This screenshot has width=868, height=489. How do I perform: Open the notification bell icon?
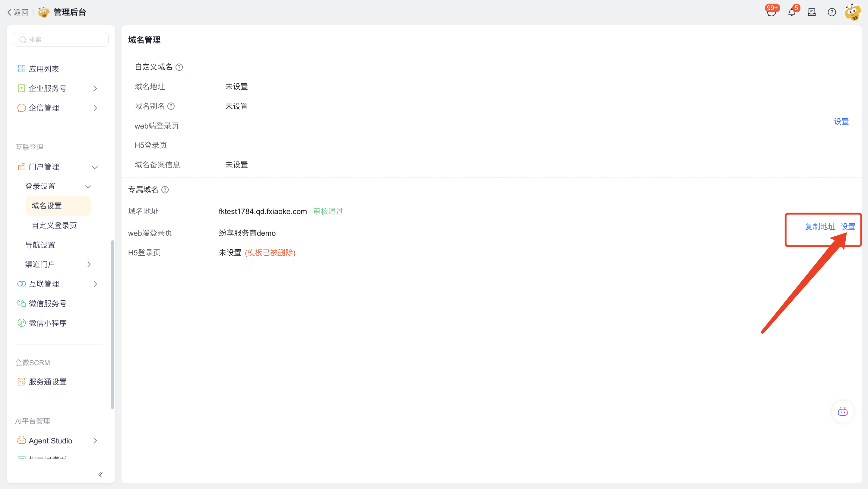click(791, 12)
